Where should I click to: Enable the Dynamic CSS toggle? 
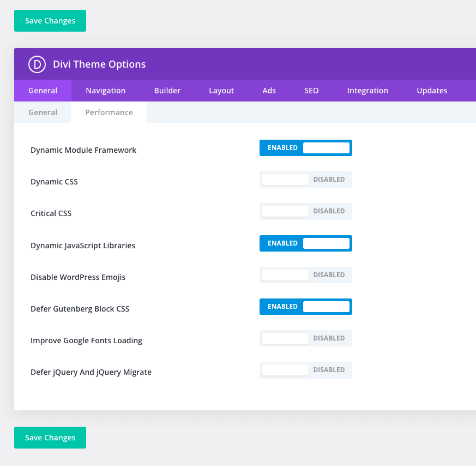306,180
